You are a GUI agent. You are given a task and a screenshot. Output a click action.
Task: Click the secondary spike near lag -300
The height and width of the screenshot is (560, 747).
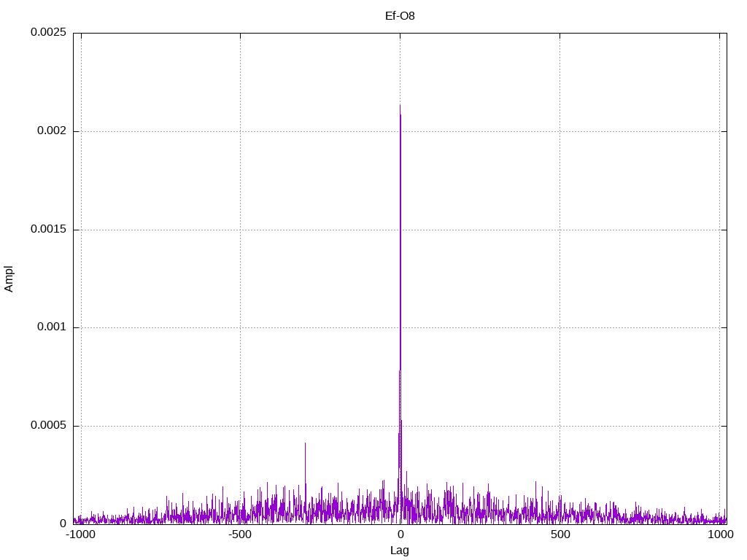[306, 444]
